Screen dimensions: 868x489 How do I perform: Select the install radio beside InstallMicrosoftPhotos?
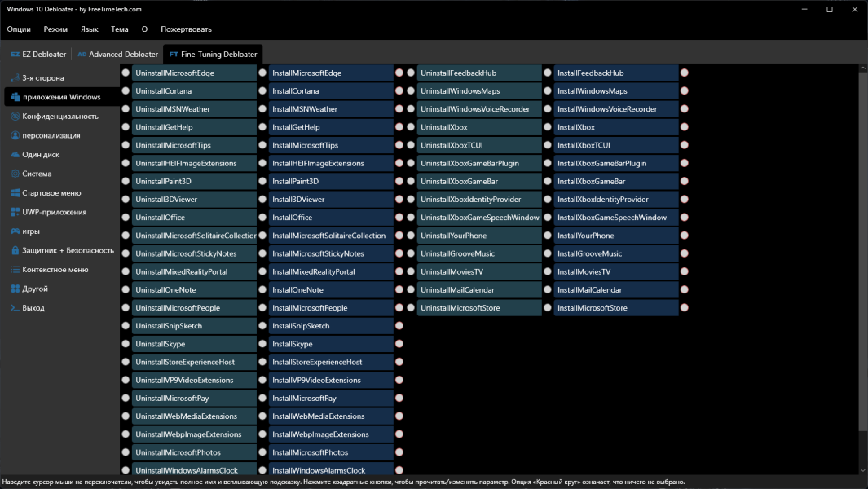262,452
